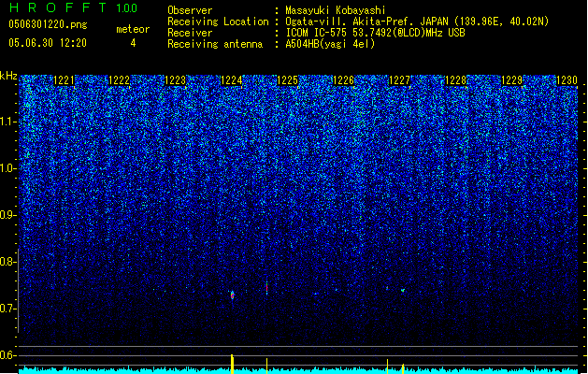
Task: Click the 1229 time marker
Action: [511, 80]
